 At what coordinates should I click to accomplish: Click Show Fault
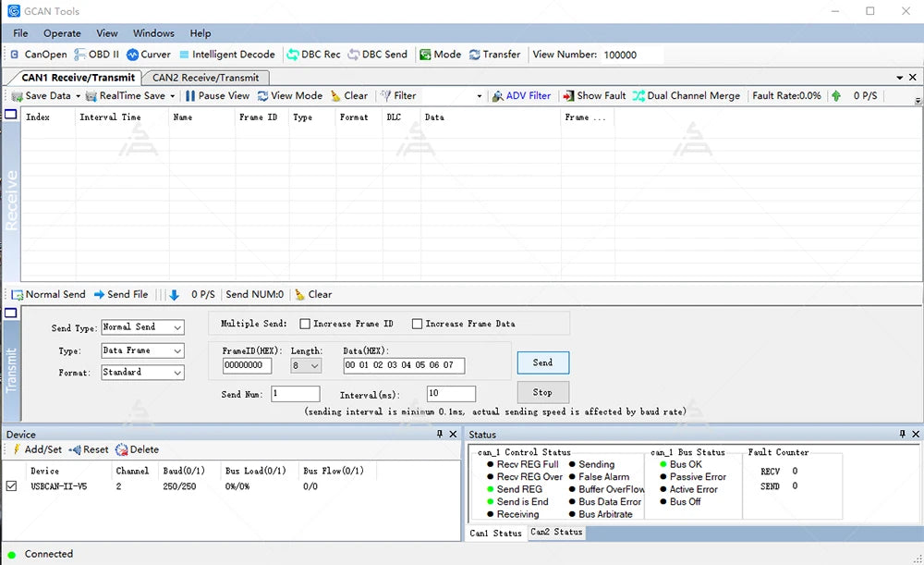click(x=594, y=95)
